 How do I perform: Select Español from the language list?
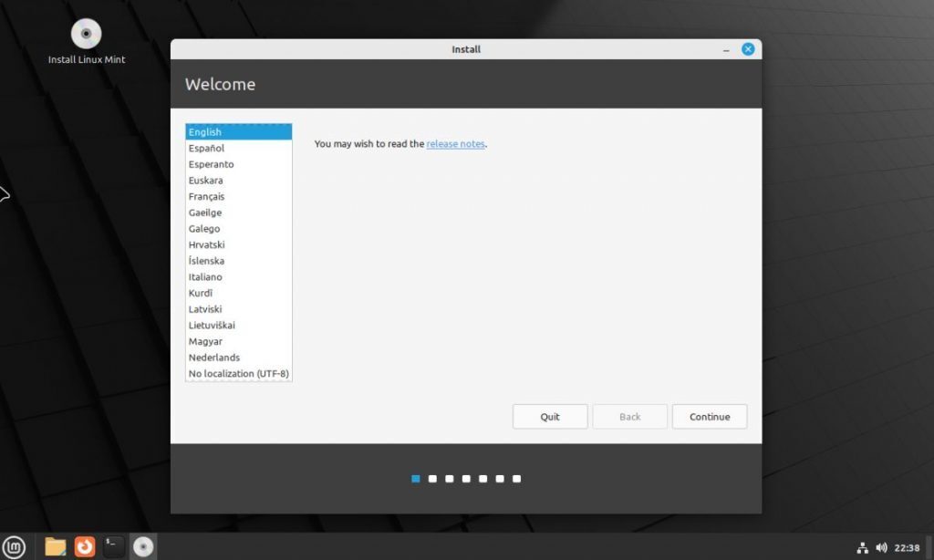[x=205, y=148]
